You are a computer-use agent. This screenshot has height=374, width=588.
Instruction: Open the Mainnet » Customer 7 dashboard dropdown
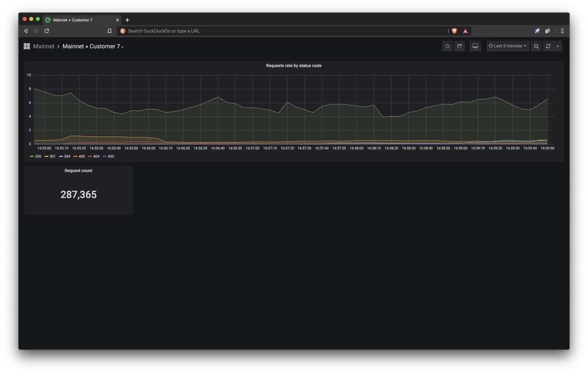point(93,46)
